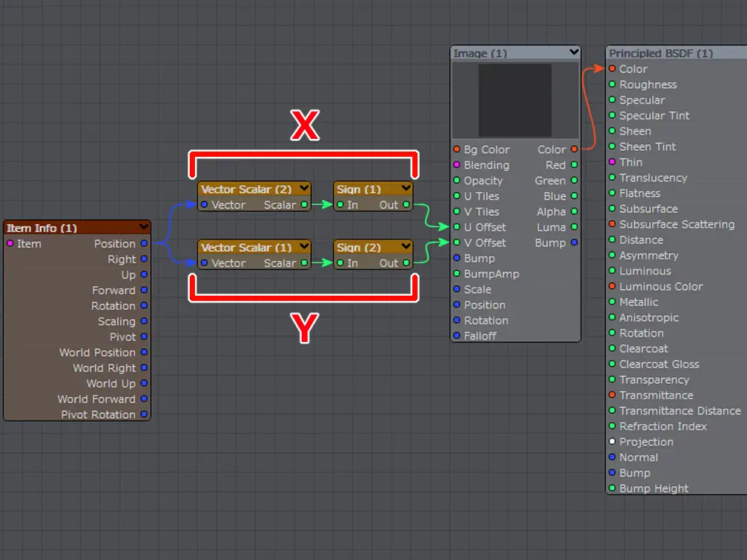747x560 pixels.
Task: Click the U Offset input port on Image node
Action: [456, 227]
